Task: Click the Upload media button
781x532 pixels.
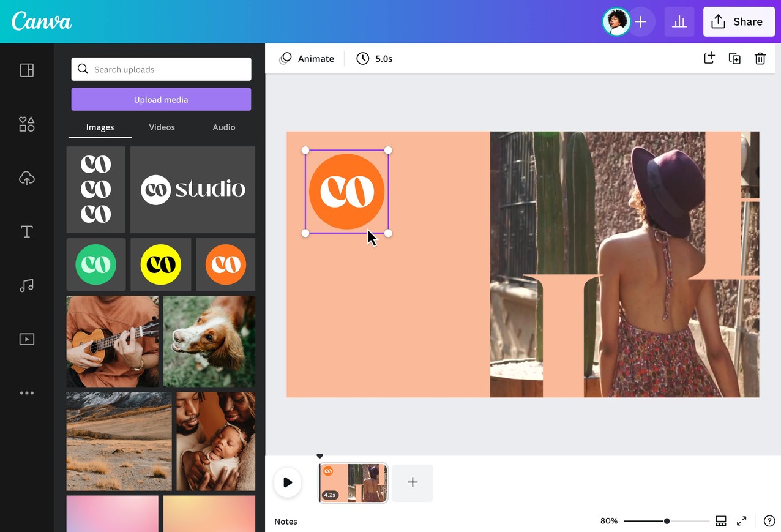Action: tap(161, 99)
